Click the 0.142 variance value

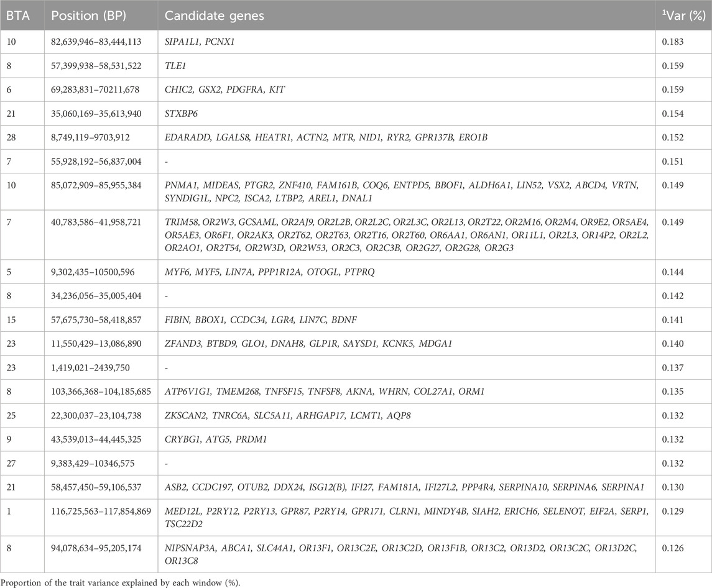coord(672,296)
